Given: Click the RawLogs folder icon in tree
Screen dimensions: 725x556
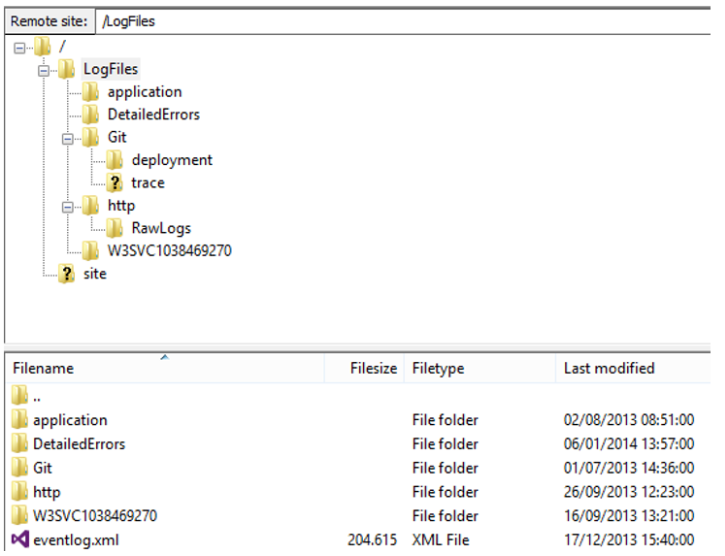Looking at the screenshot, I should click(x=115, y=228).
